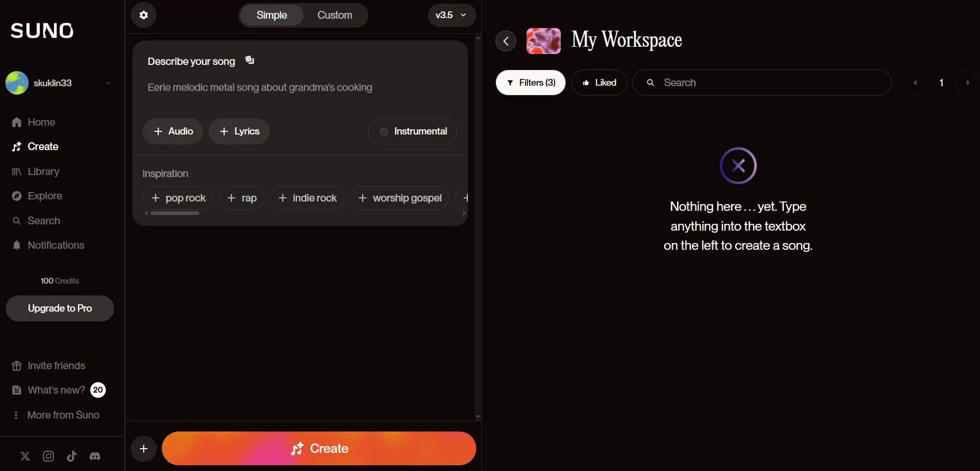
Task: Open Suno's TikTok icon
Action: click(x=72, y=456)
